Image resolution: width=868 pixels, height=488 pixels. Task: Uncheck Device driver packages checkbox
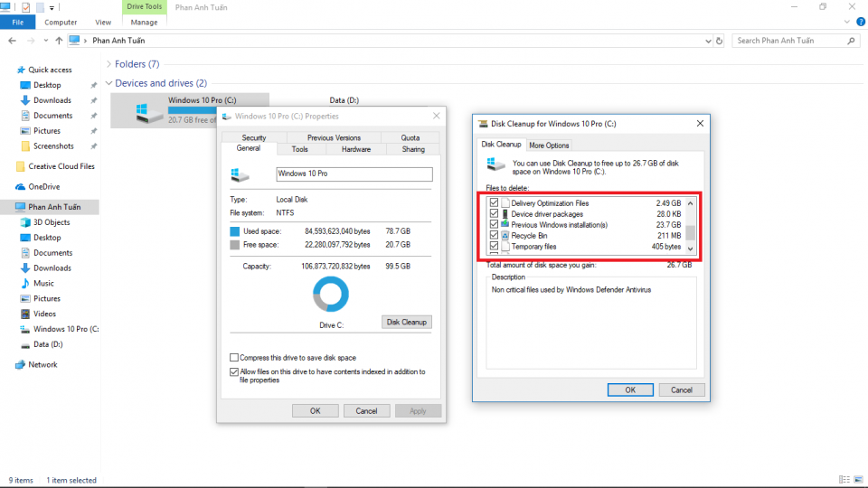494,213
